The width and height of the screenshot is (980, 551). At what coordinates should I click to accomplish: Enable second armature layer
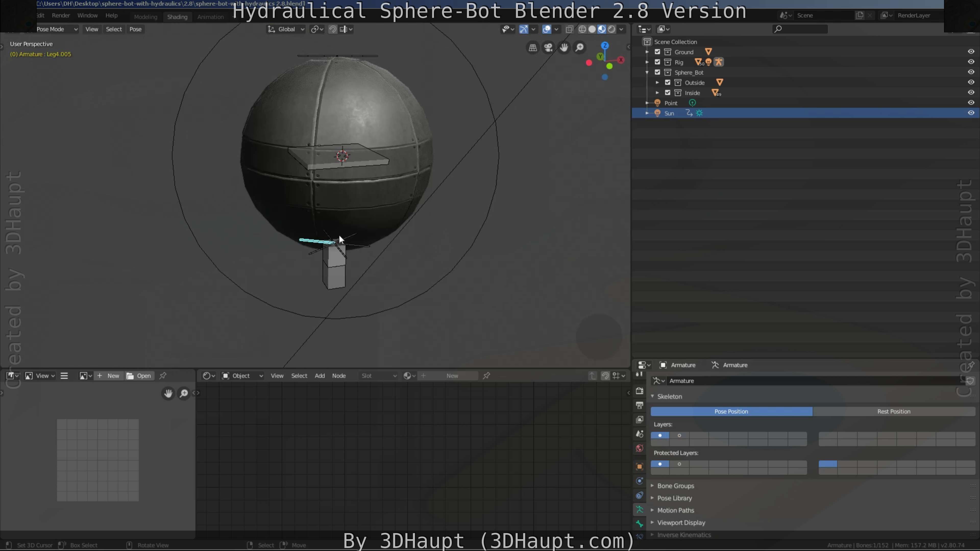tap(679, 435)
